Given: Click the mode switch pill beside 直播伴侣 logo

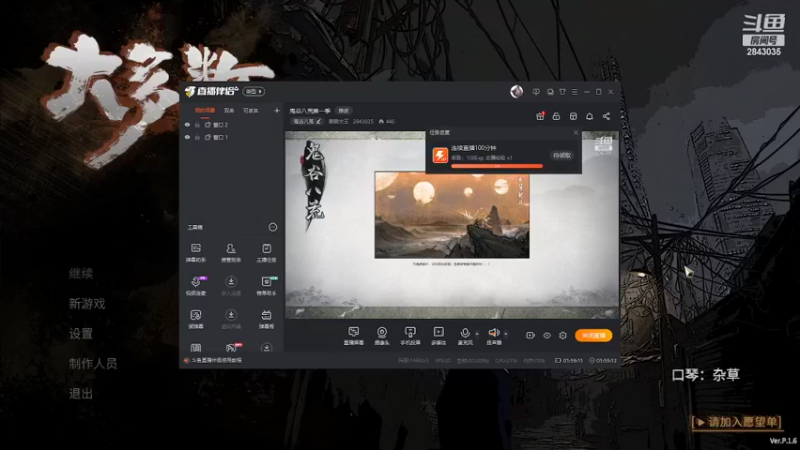Looking at the screenshot, I should tap(254, 91).
